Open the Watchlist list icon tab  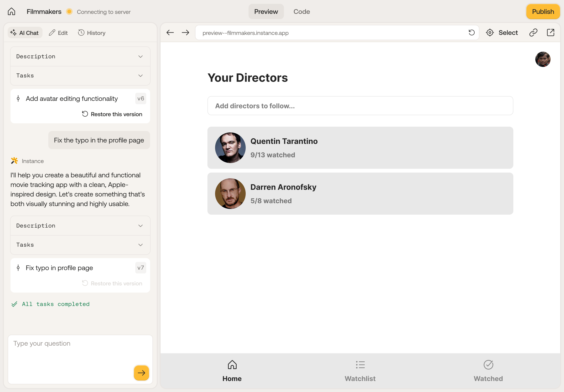pos(360,365)
